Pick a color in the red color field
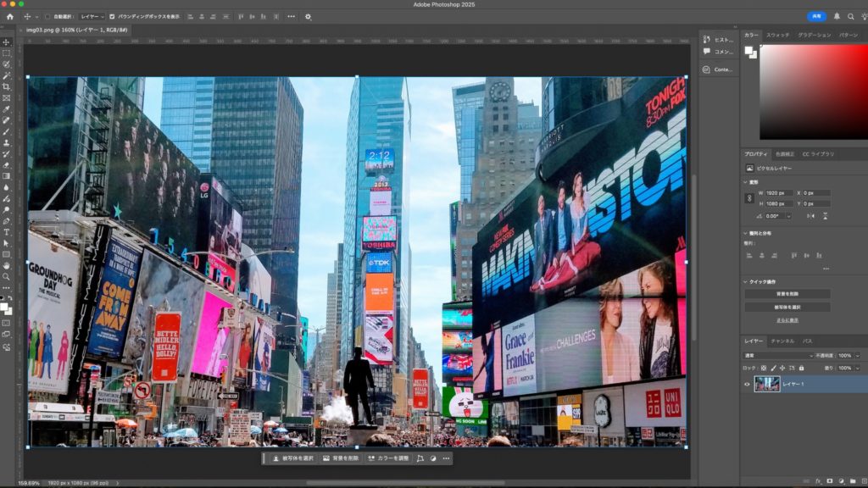868x488 pixels. click(814, 91)
